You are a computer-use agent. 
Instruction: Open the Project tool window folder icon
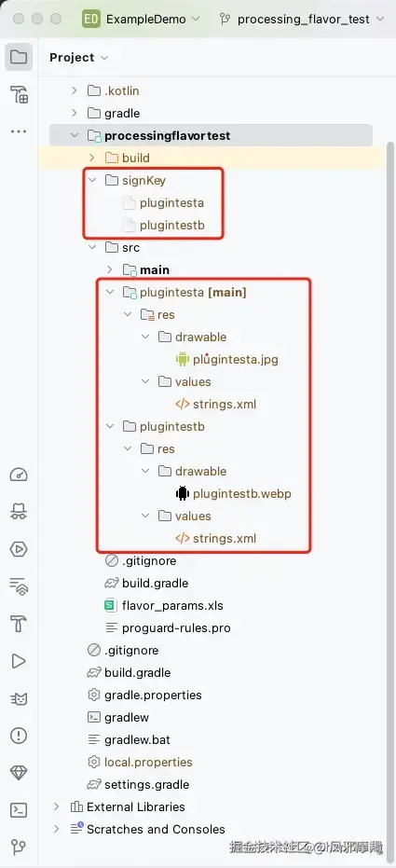(19, 57)
